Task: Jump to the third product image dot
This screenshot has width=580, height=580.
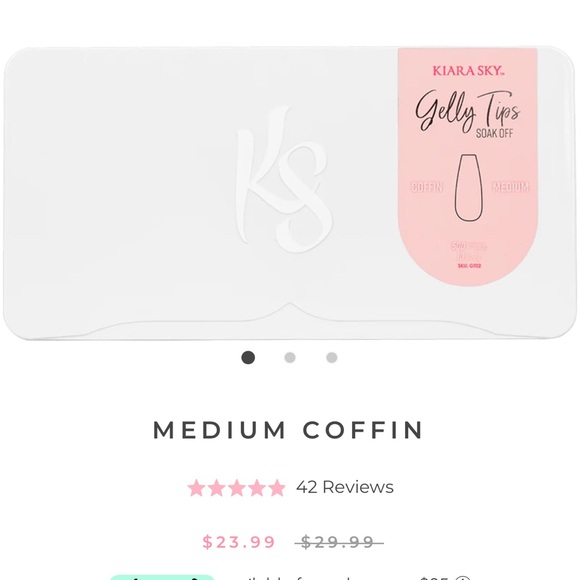Action: (x=332, y=358)
